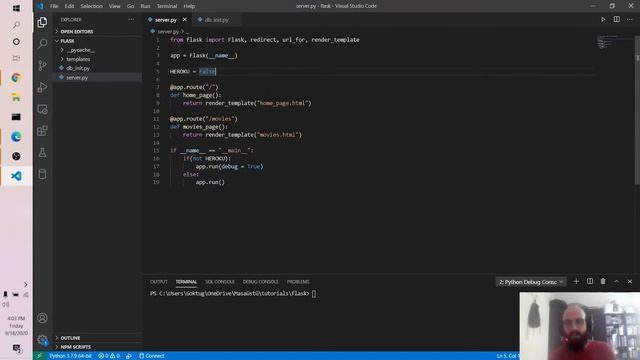This screenshot has height=360, width=640.
Task: Open the Remote Explorer view
Action: click(42, 109)
